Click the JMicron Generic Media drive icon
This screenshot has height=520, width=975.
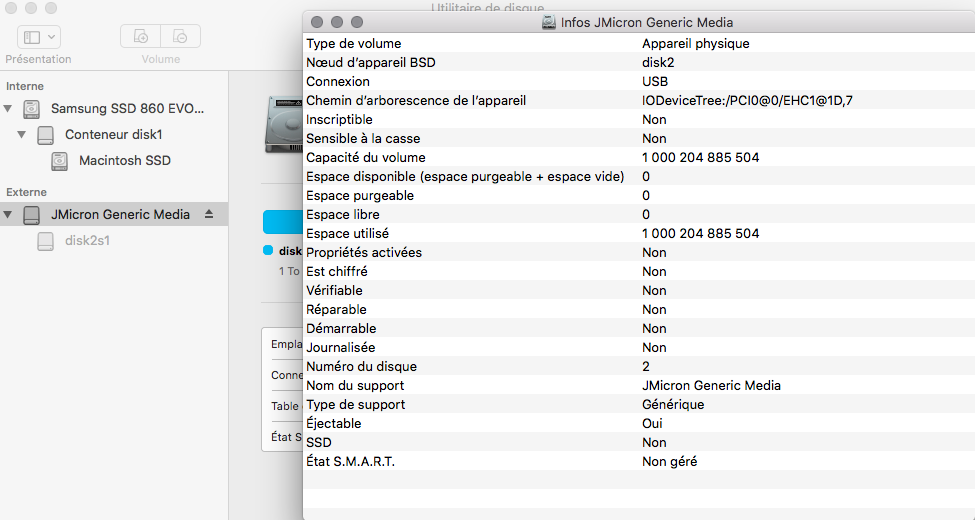(33, 214)
